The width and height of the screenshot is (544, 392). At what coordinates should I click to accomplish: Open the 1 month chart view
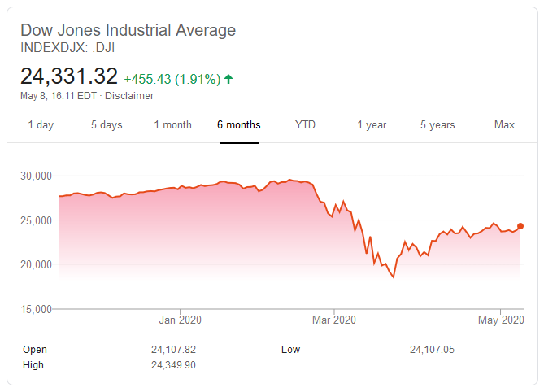[173, 124]
